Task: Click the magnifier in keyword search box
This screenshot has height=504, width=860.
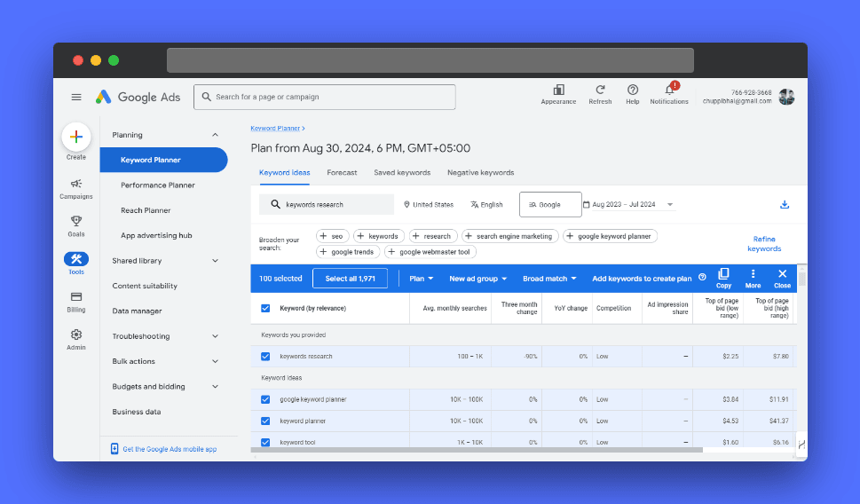Action: pos(275,204)
